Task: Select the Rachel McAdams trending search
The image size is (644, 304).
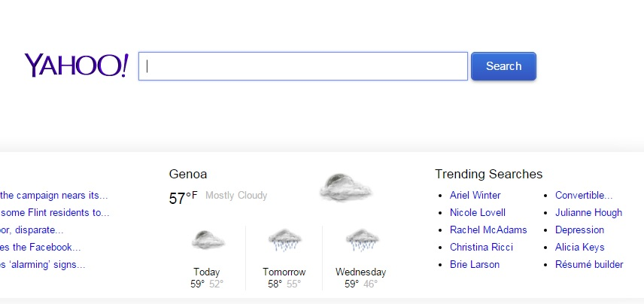Action: (x=488, y=230)
